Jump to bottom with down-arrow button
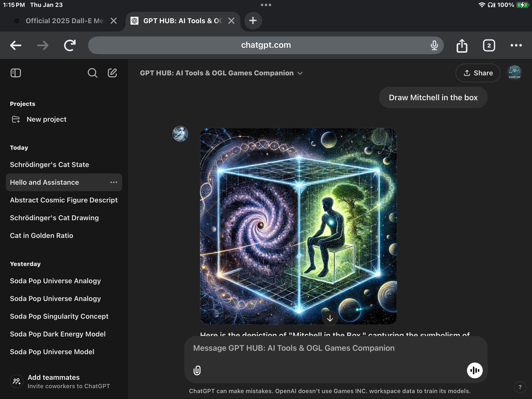Viewport: 532px width, 399px height. click(330, 318)
